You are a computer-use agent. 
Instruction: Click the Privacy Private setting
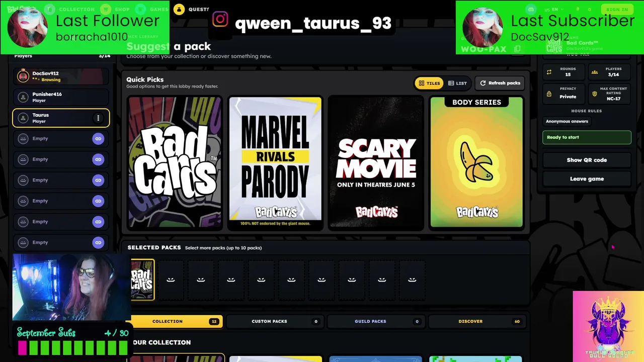click(x=563, y=94)
